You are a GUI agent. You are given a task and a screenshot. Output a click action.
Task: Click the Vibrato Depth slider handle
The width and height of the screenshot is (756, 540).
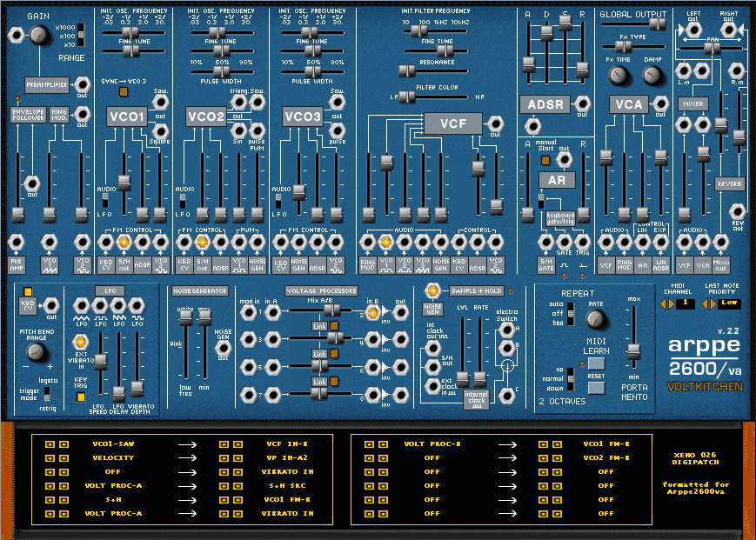coord(137,389)
